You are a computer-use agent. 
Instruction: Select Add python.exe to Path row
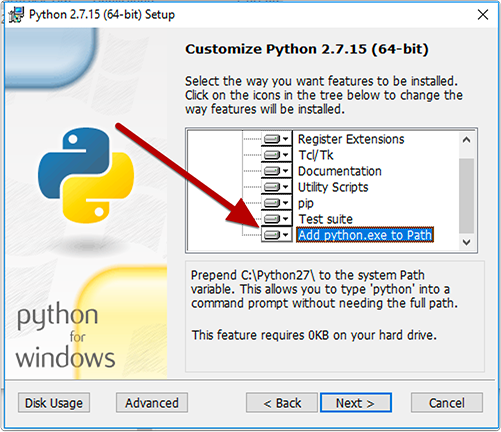(365, 235)
